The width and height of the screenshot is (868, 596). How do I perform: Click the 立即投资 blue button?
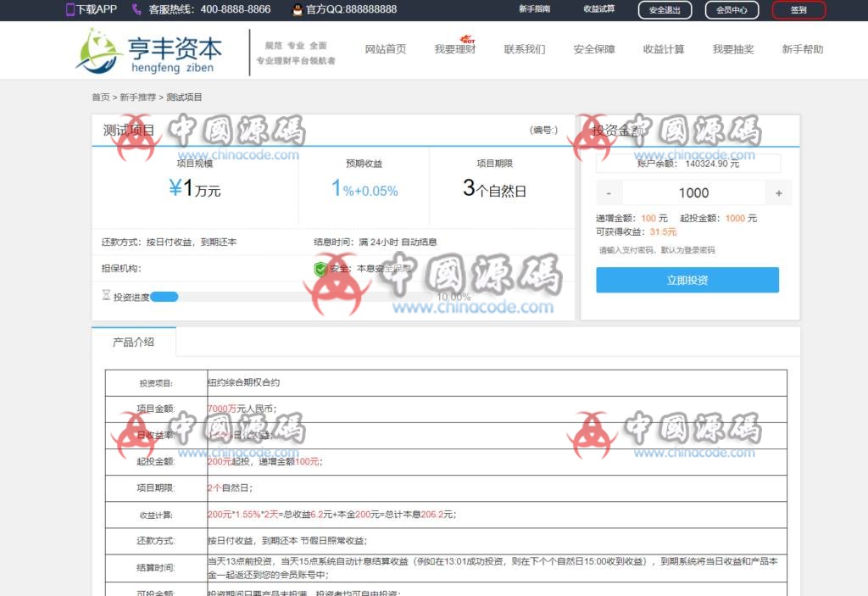(687, 280)
